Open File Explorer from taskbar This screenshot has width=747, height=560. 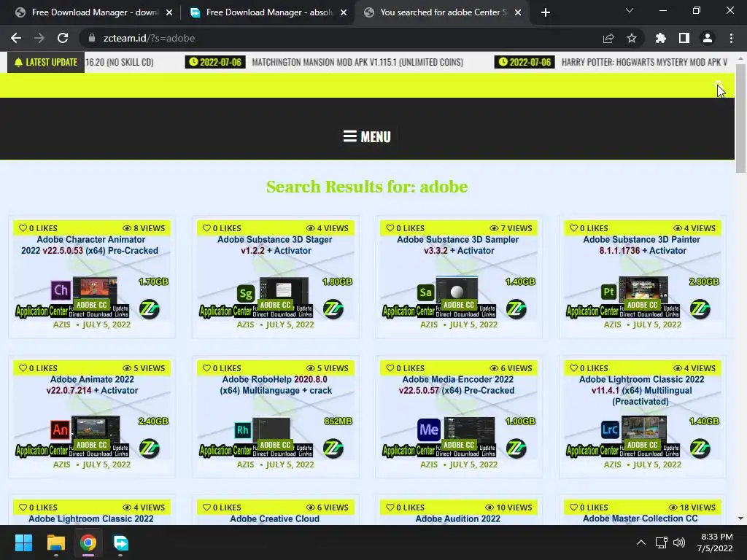[x=55, y=542]
